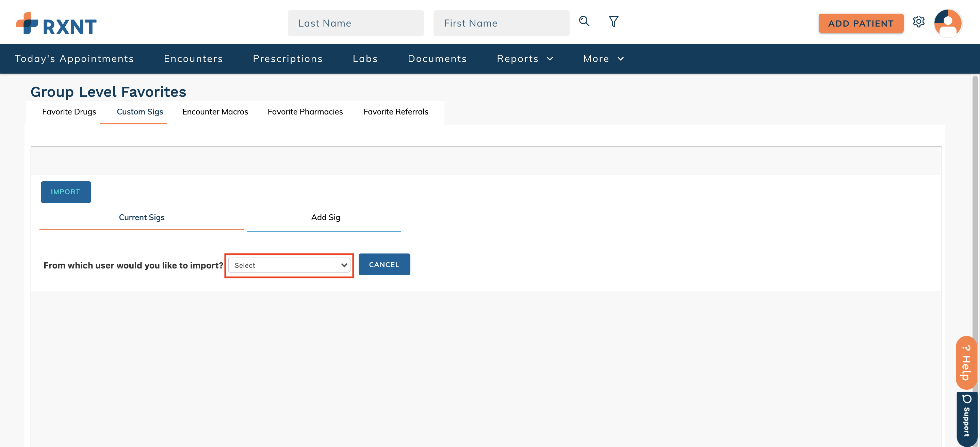The image size is (980, 447).
Task: Click the patient search magnifier icon
Action: pyautogui.click(x=584, y=21)
